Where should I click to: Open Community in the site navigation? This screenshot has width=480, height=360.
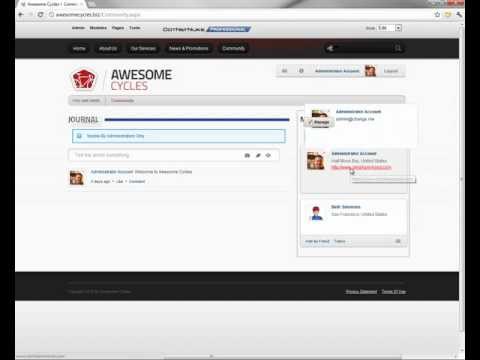tap(233, 48)
